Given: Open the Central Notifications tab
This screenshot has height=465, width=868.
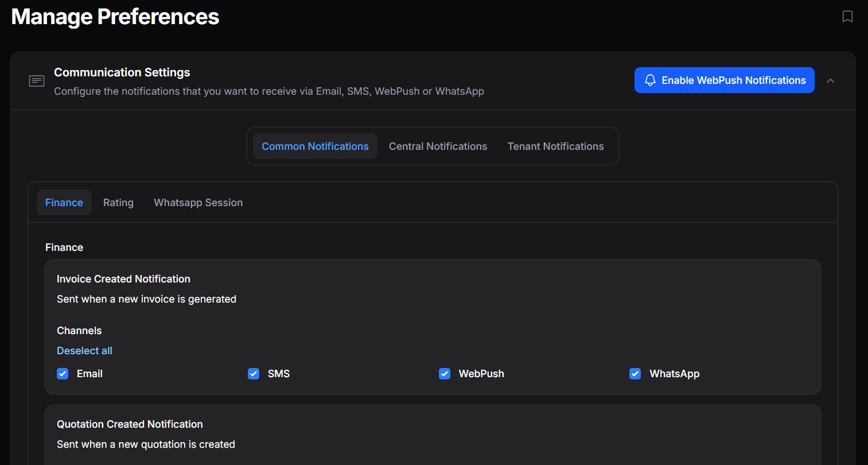Looking at the screenshot, I should point(438,146).
